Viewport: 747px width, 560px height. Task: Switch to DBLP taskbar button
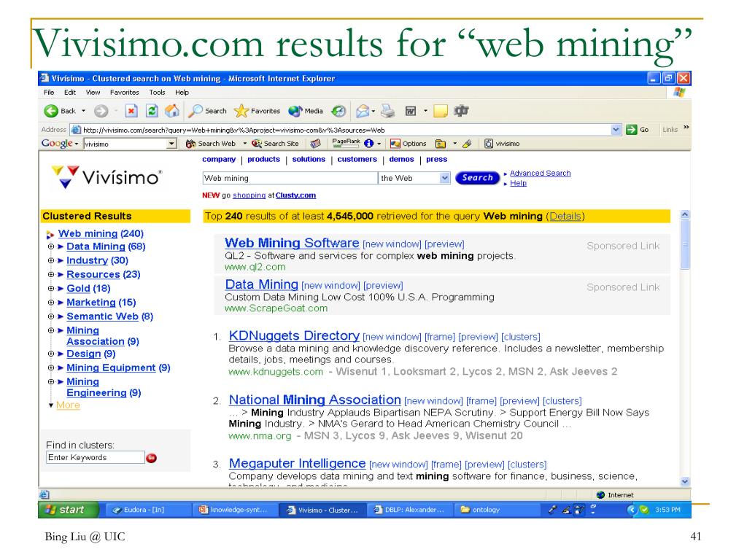[x=409, y=510]
